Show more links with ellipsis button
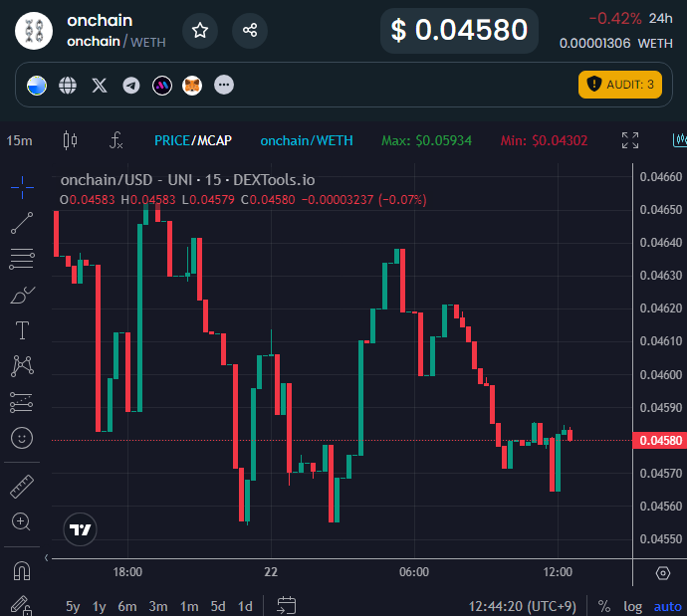Viewport: 687px width, 616px height. [x=224, y=85]
